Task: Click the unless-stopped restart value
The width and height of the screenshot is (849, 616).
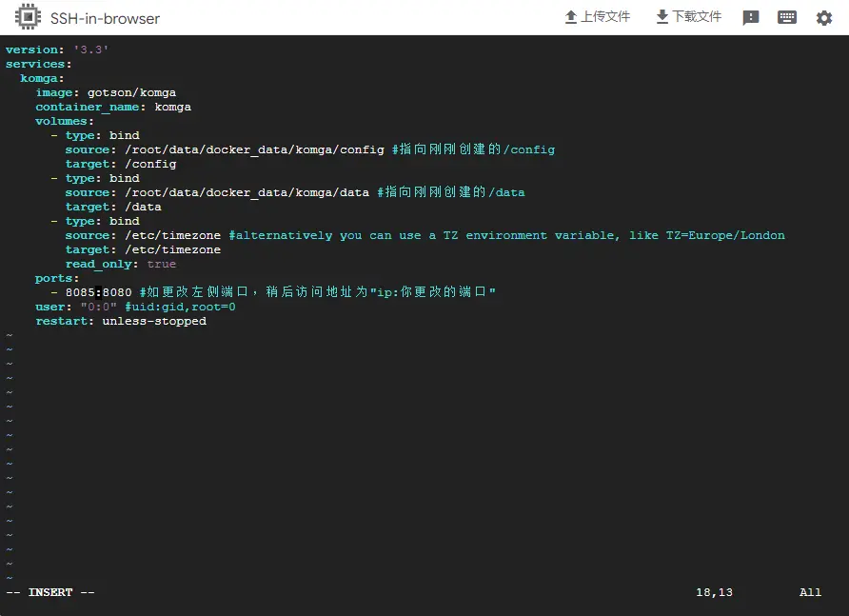Action: coord(154,321)
